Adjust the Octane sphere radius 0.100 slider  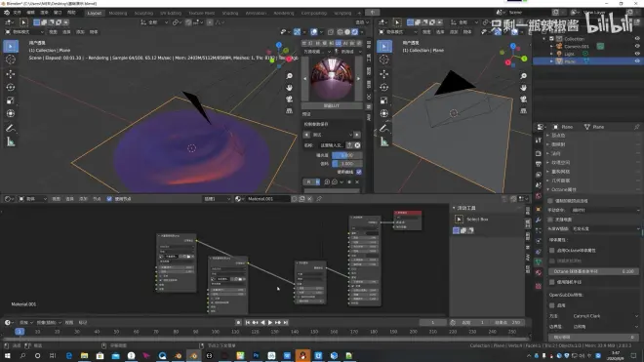click(x=594, y=271)
